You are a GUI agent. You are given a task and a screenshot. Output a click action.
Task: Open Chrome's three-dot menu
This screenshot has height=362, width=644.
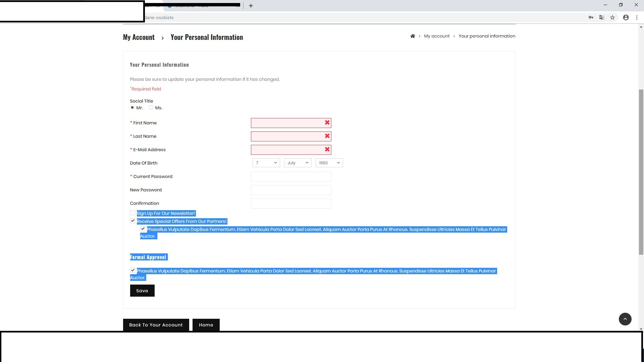pos(637,17)
